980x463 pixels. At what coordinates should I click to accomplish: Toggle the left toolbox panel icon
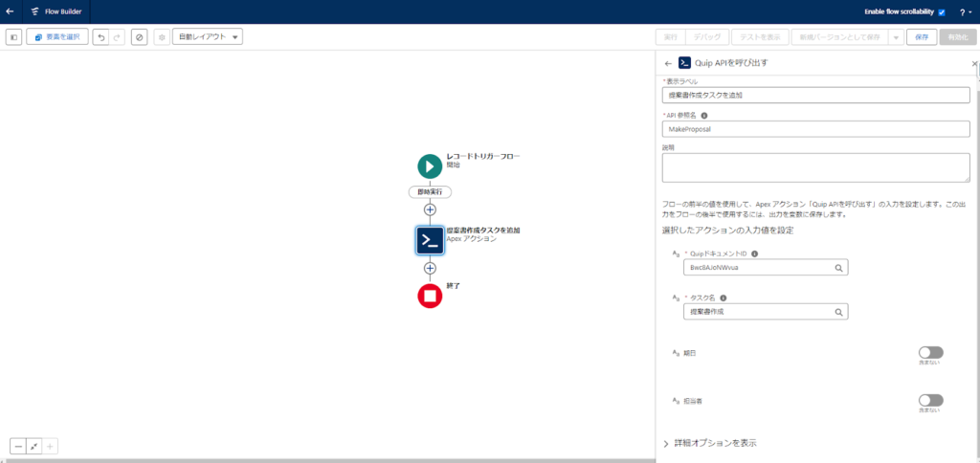click(x=13, y=37)
